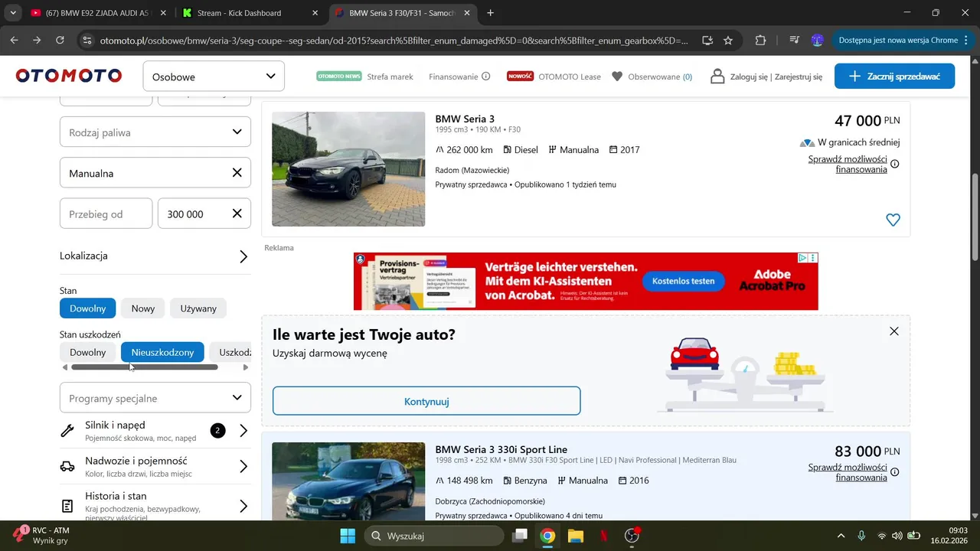Bookmark this page with the star icon

pos(728,41)
